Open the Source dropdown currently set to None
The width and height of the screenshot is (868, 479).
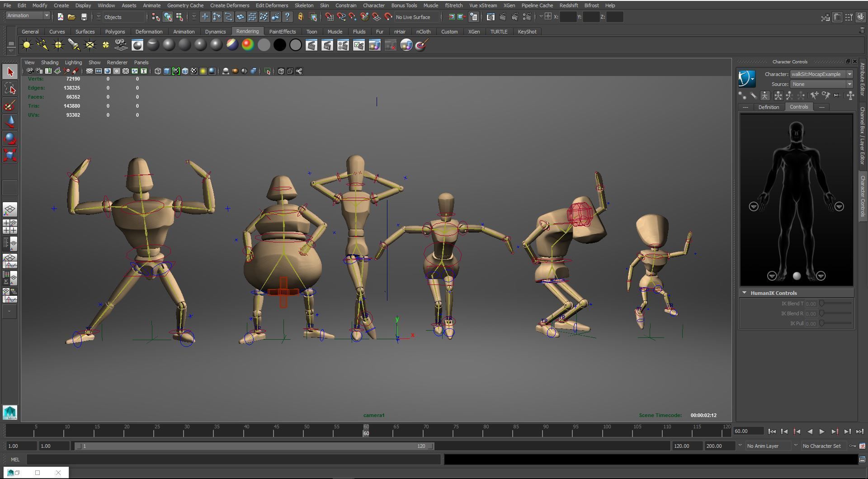click(849, 84)
